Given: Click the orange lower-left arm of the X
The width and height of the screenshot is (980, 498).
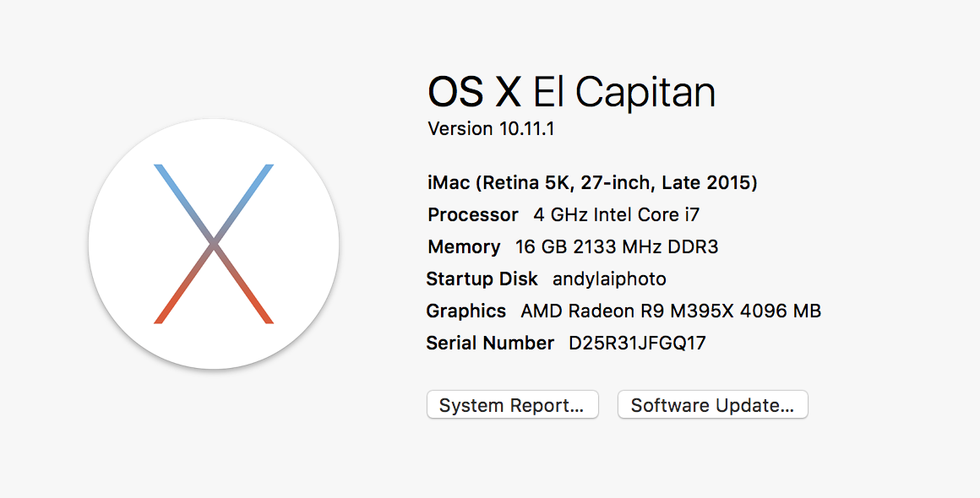Looking at the screenshot, I should tap(182, 284).
